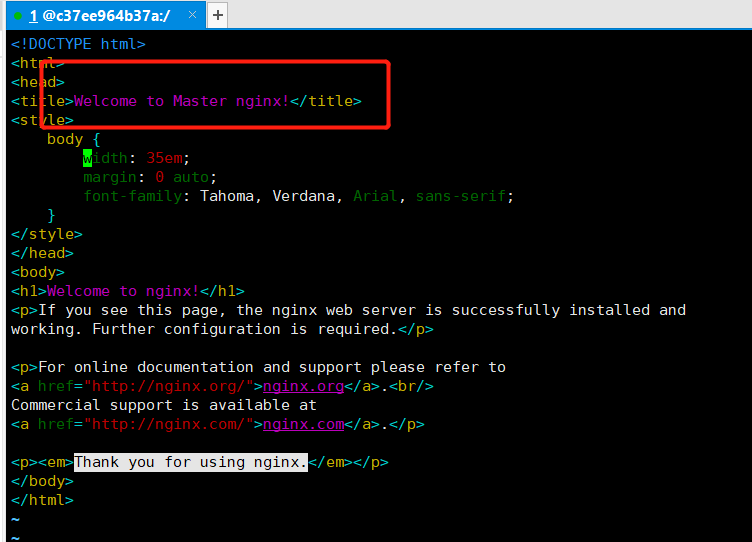Close the '@c37ee964b37a:/' session tab

pos(192,15)
